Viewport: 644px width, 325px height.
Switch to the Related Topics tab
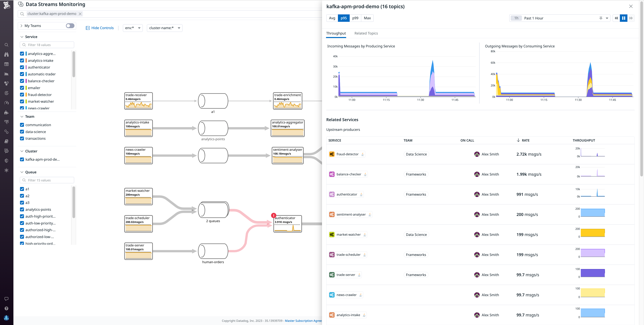366,33
